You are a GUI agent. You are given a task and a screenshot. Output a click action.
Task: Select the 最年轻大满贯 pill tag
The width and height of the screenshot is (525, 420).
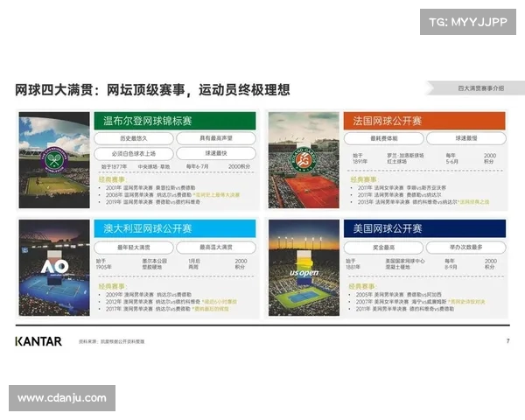[x=134, y=248]
